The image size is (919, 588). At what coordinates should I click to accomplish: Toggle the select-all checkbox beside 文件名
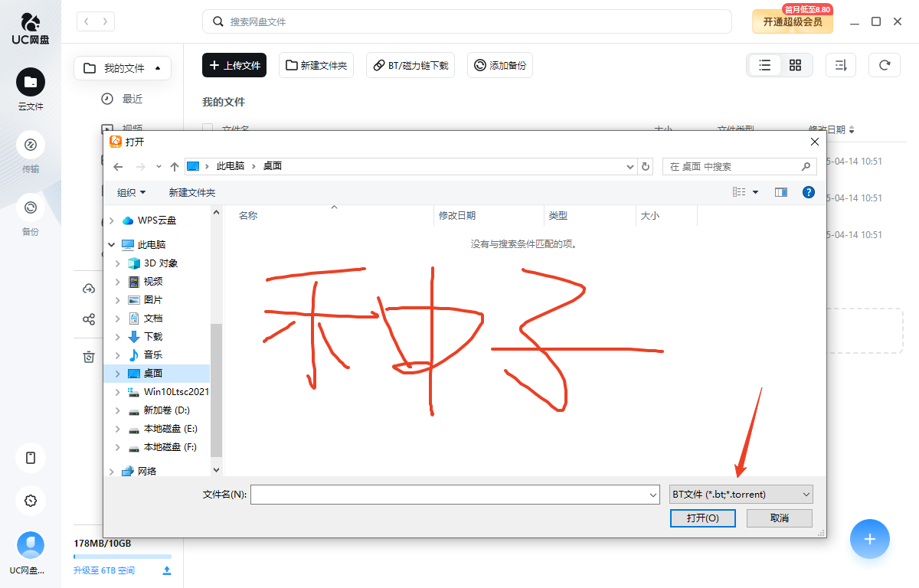click(208, 129)
